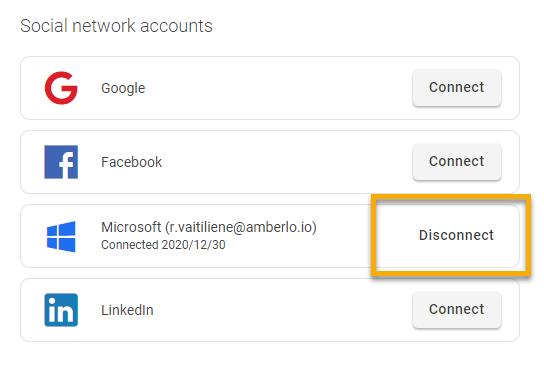Connect the Facebook account
The width and height of the screenshot is (544, 375).
point(457,161)
